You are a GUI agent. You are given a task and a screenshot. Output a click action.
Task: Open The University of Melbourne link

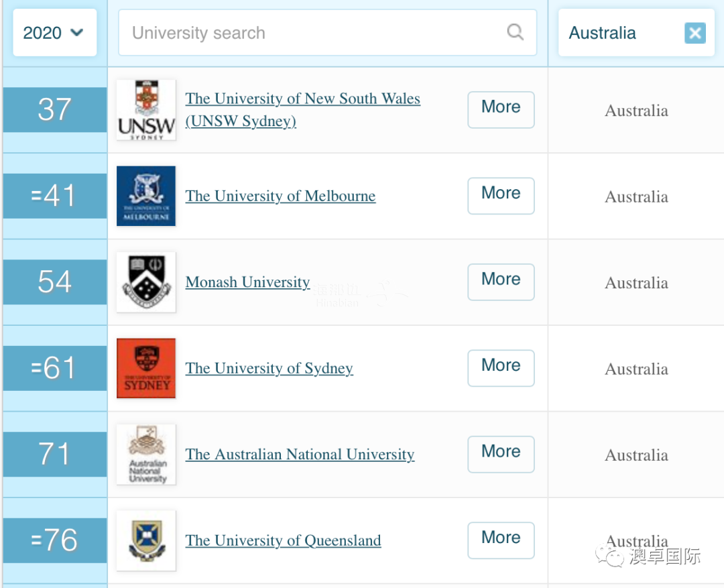click(280, 196)
